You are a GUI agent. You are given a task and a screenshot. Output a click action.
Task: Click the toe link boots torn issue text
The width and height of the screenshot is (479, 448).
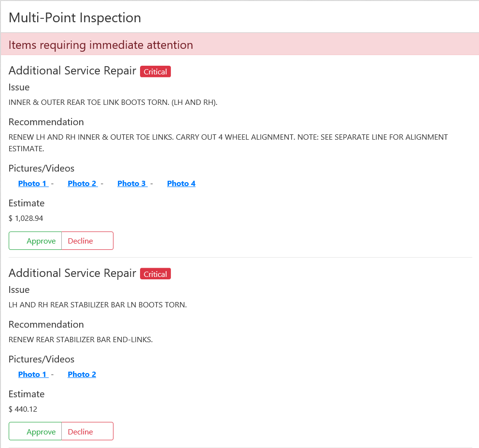coord(113,102)
